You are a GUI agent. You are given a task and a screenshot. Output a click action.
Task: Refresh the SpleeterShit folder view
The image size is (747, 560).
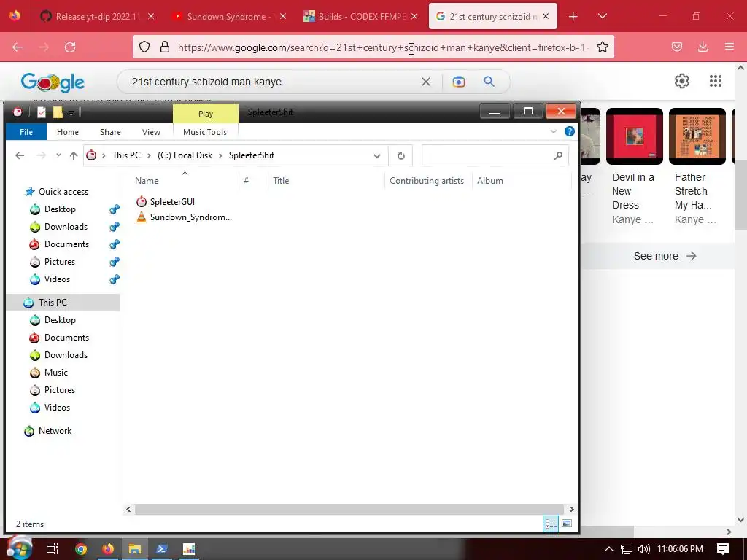click(x=401, y=156)
